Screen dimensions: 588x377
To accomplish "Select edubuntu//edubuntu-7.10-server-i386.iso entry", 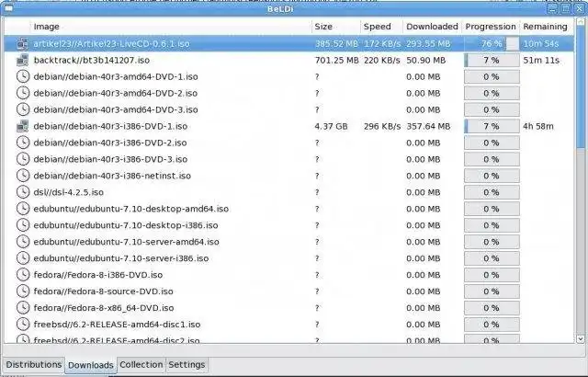I will click(x=120, y=258).
